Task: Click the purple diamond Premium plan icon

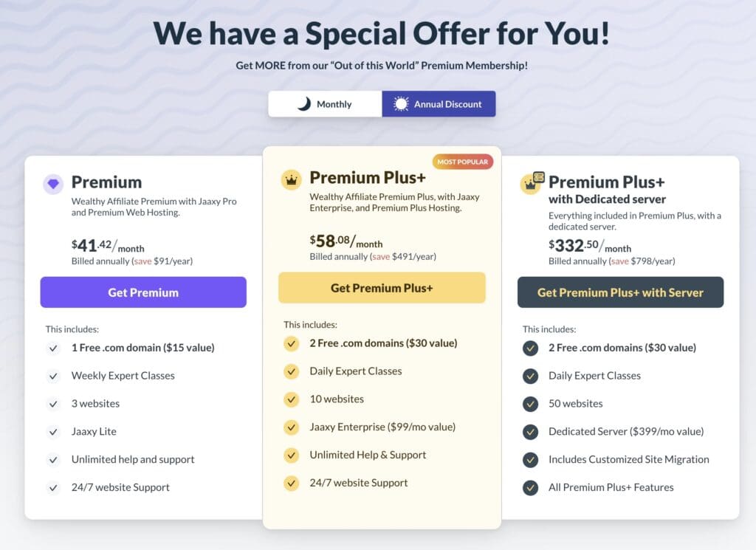Action: (53, 184)
